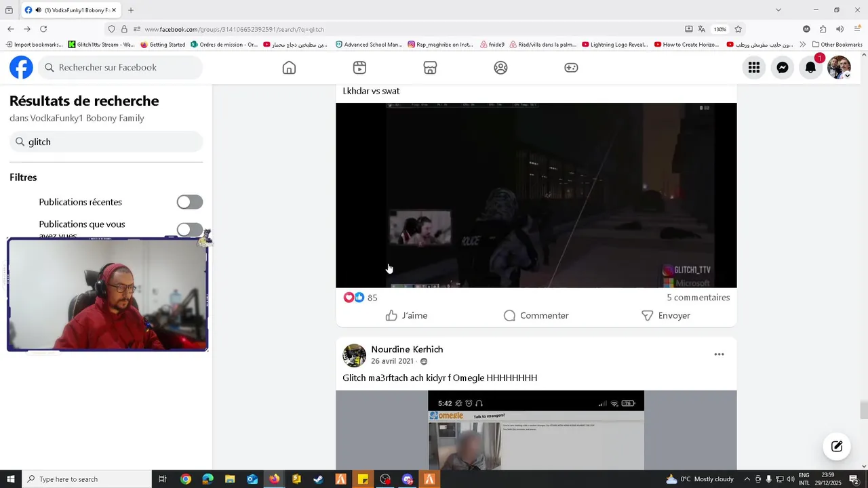This screenshot has height=488, width=868.
Task: Open the Glitch1ttv Stream bookmark
Action: click(101, 45)
